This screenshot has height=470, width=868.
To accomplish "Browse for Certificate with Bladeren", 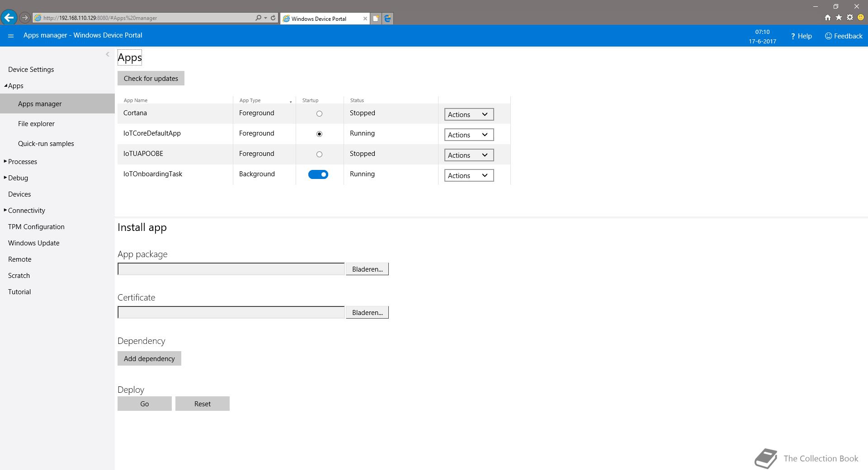I will point(367,312).
